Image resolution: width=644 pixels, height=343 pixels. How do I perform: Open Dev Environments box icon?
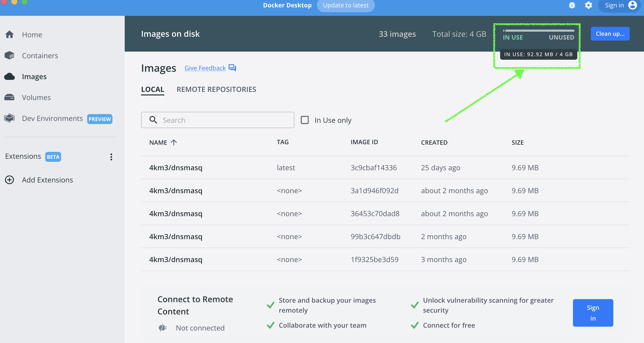(9, 118)
